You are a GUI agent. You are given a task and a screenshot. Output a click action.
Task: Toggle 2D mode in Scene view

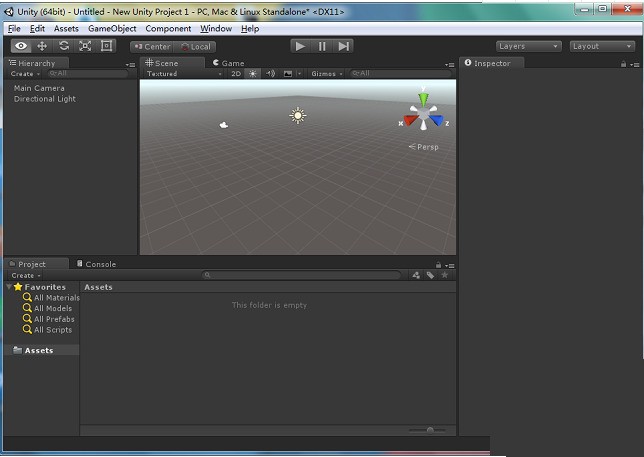pyautogui.click(x=235, y=74)
